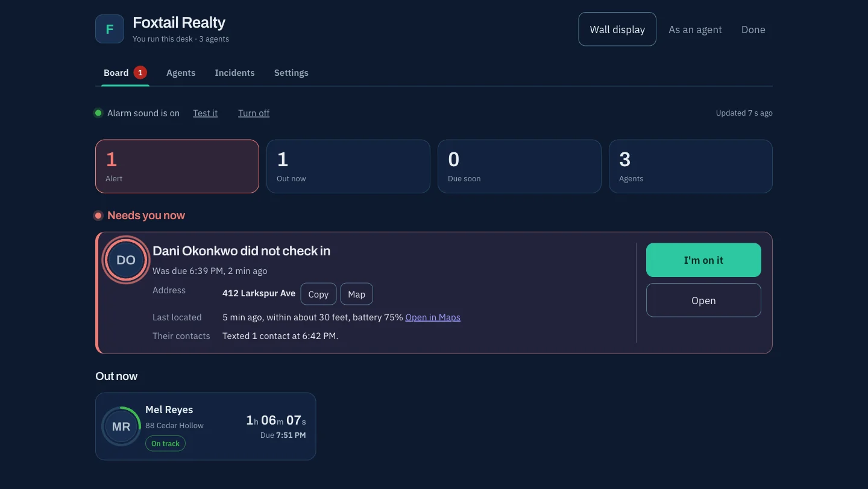Click the 'Foxtail Realty' title
Image resolution: width=868 pixels, height=489 pixels.
[179, 23]
